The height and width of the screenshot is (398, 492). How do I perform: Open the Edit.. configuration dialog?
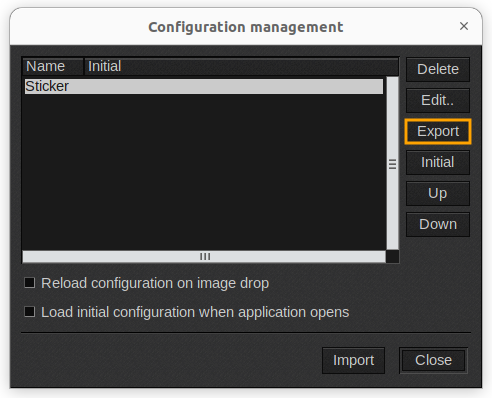(438, 100)
